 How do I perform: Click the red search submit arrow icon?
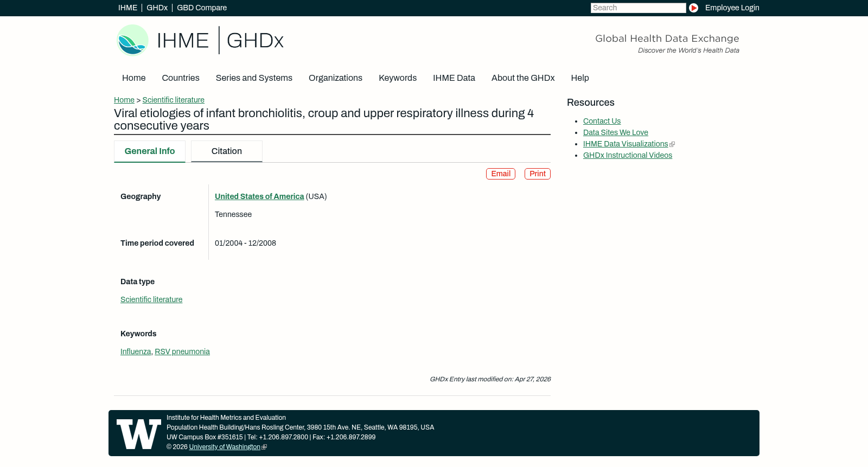tap(693, 8)
